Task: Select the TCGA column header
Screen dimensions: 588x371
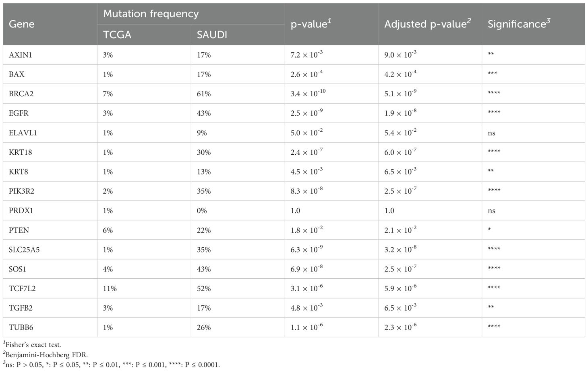Action: point(117,35)
